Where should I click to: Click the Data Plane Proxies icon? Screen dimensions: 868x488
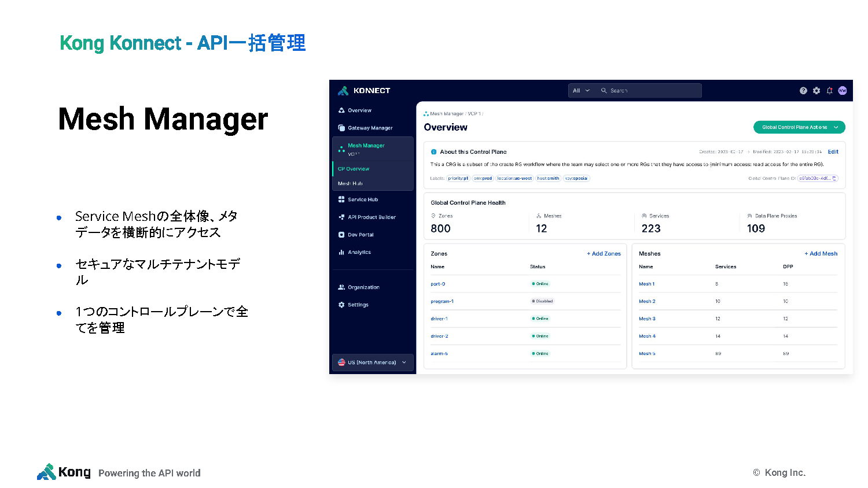[x=749, y=216]
